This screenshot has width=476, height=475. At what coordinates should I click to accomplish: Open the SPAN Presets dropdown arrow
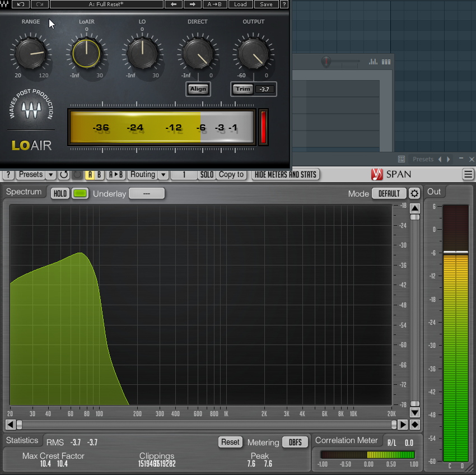tap(51, 175)
